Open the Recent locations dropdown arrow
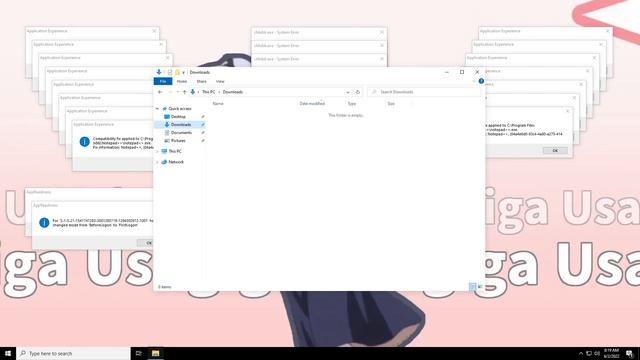Viewport: 640px width, 360px height. (178, 92)
